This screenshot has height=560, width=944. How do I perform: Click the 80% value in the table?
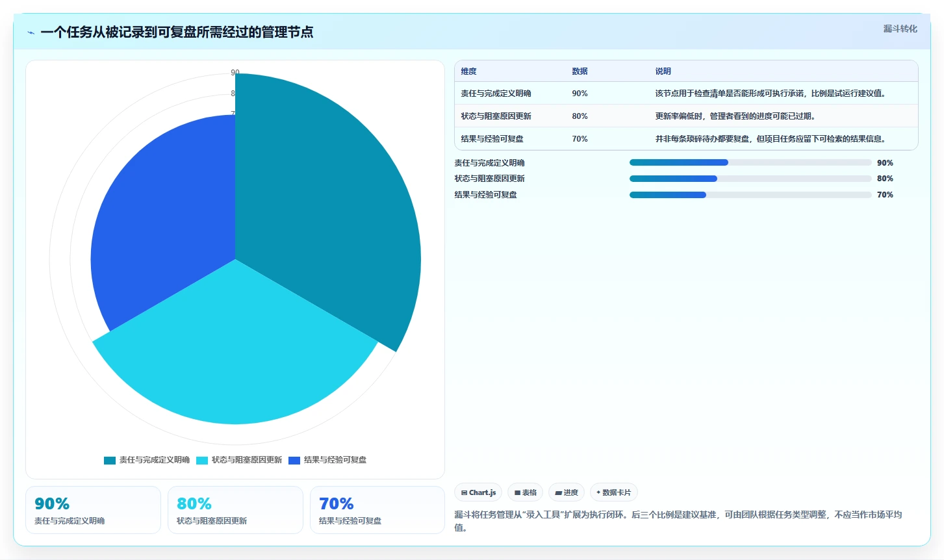[580, 116]
